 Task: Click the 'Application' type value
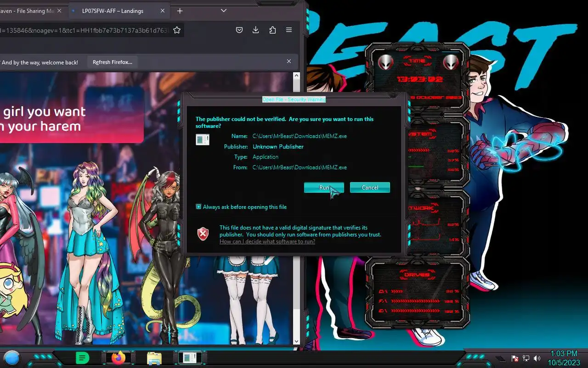(266, 157)
